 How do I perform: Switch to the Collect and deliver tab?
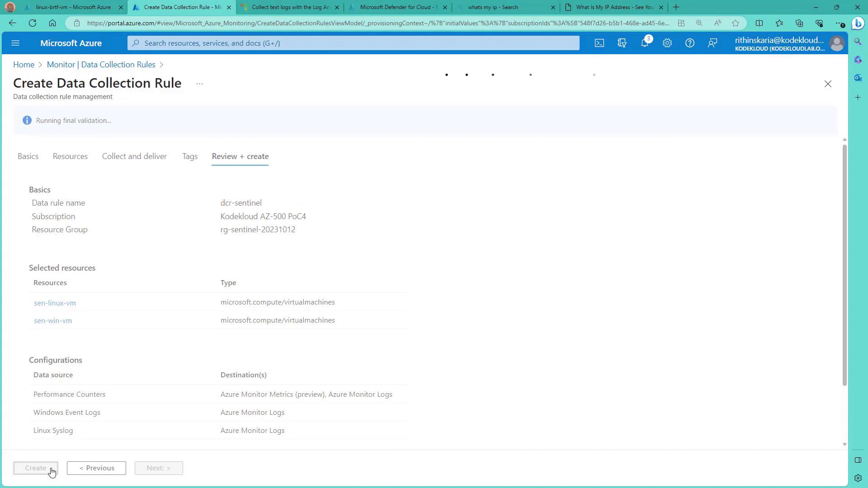[x=134, y=156]
